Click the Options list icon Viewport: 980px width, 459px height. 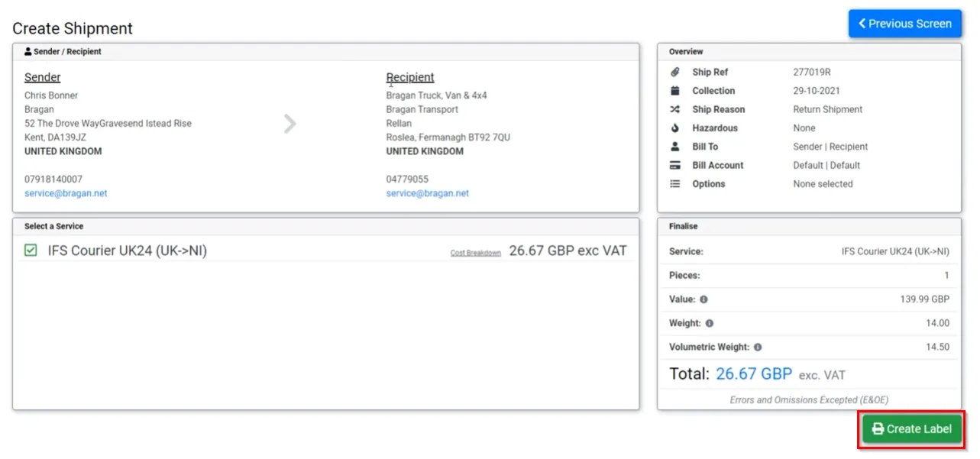(675, 184)
